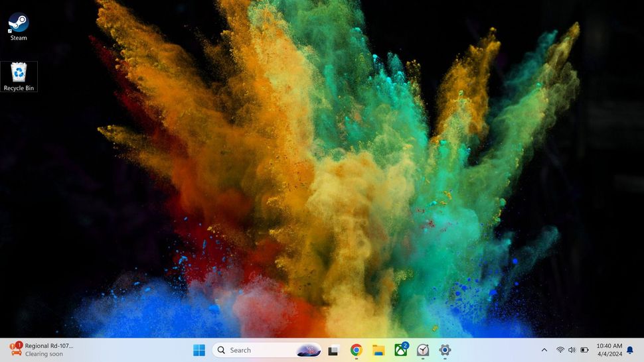The height and width of the screenshot is (362, 644).
Task: Launch Google Chrome from the taskbar
Action: coord(356,350)
